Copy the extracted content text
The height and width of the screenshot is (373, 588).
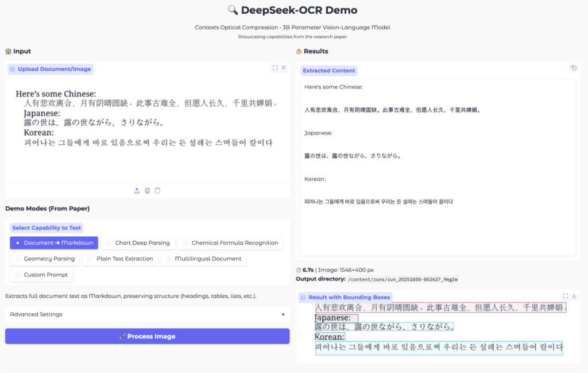click(573, 68)
